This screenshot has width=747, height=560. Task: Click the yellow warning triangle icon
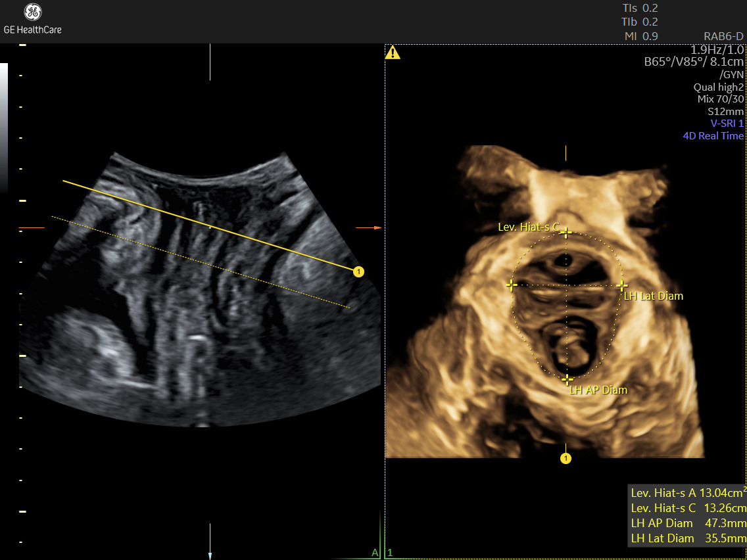tap(393, 53)
